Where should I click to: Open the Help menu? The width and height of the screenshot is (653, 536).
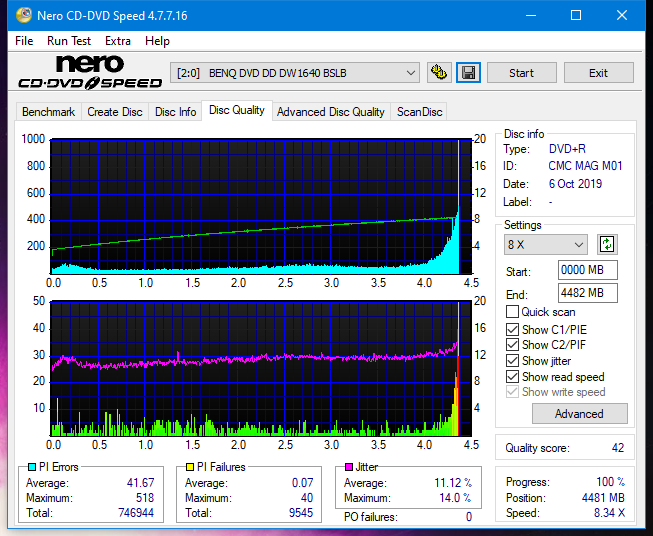tap(157, 41)
